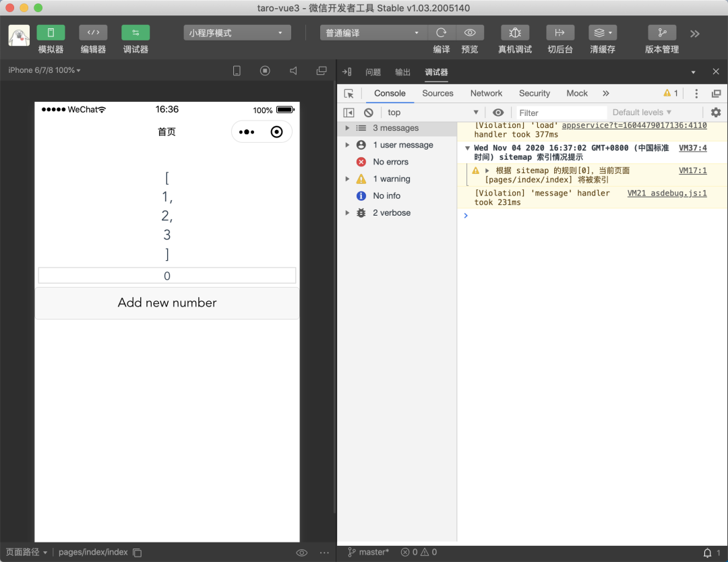
Task: Click the user avatar thumbnail
Action: coord(19,35)
